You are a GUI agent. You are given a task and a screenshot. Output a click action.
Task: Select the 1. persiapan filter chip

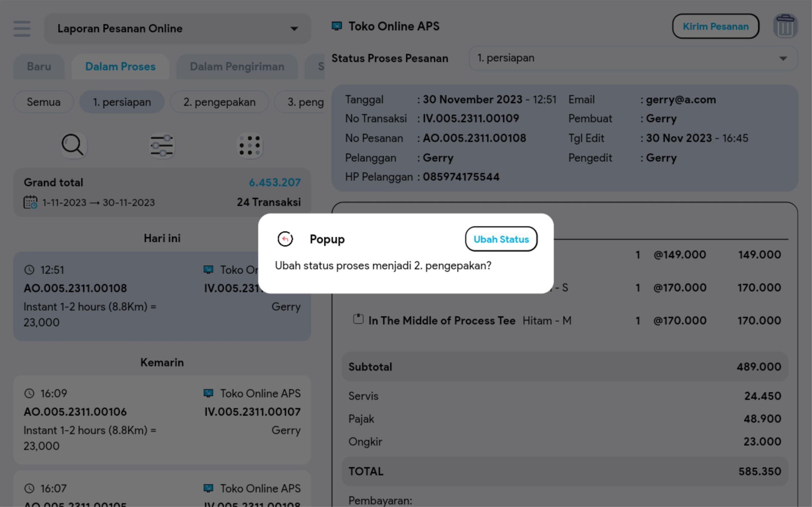pos(122,102)
